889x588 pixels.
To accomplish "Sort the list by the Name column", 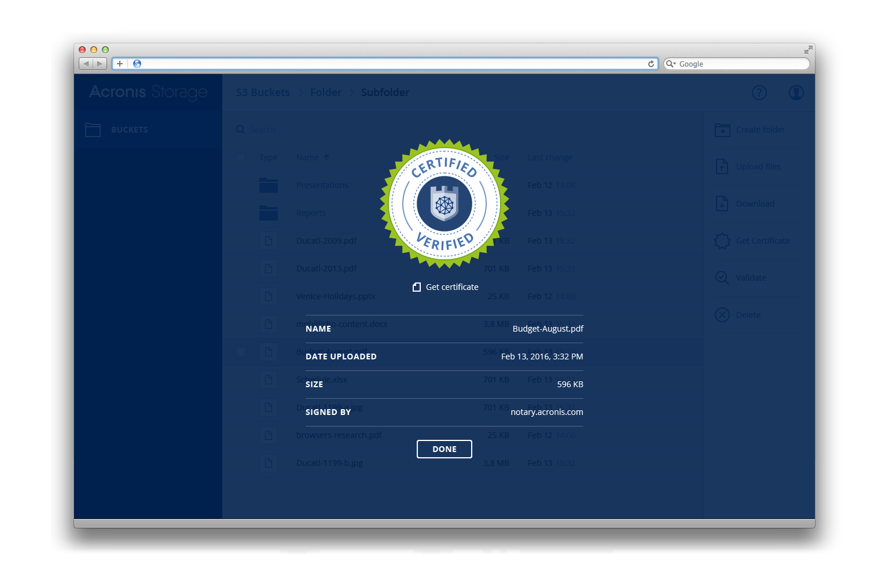I will (x=308, y=157).
